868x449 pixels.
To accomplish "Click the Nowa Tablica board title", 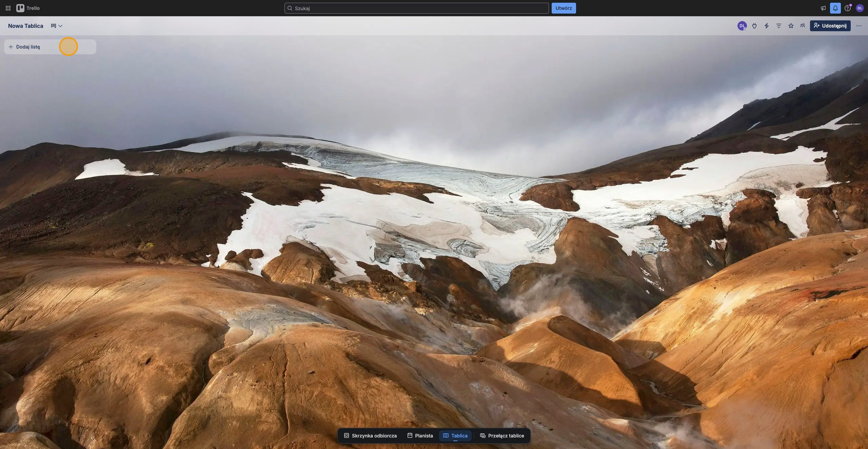I will click(x=26, y=26).
